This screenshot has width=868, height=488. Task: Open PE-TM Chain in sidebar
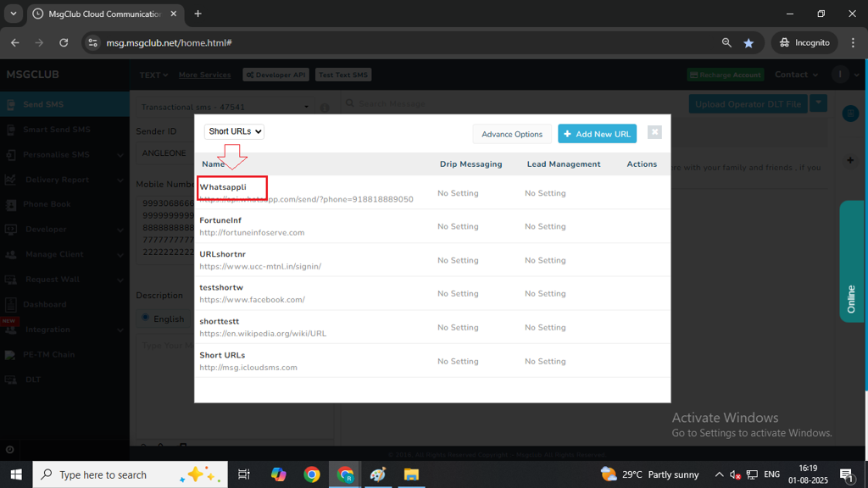64,355
